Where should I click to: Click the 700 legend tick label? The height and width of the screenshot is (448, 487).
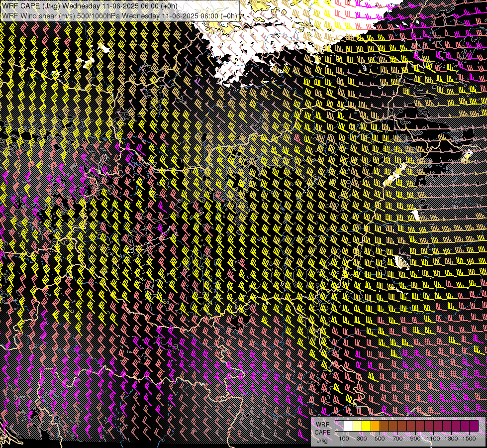coord(397,439)
